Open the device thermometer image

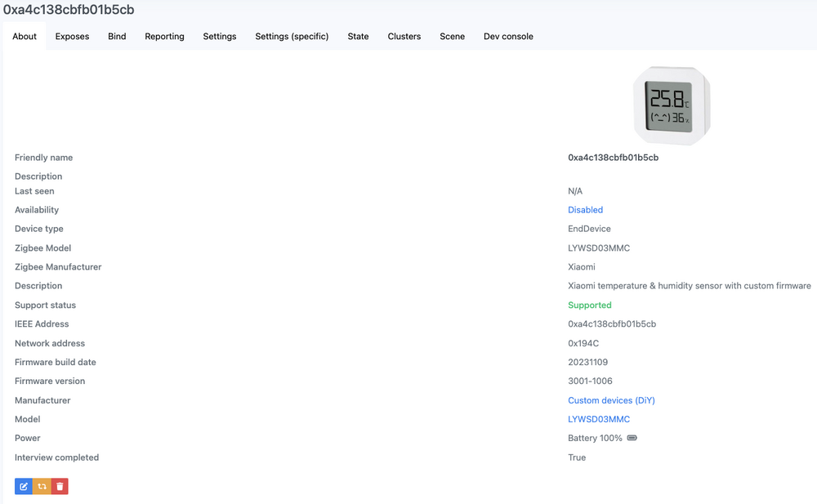coord(671,105)
